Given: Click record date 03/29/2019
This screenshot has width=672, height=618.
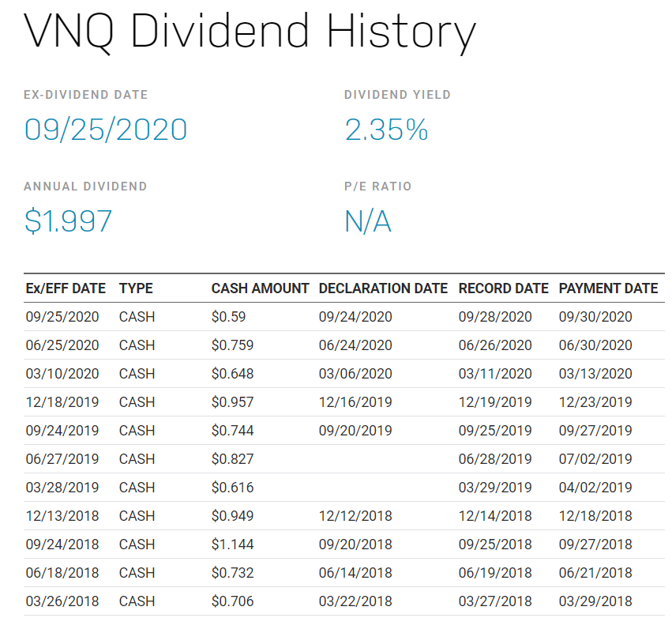Looking at the screenshot, I should 495,488.
